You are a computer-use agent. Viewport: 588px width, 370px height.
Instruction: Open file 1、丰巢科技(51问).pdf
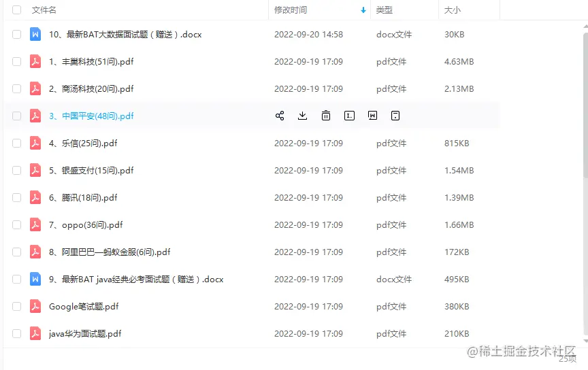pos(91,61)
